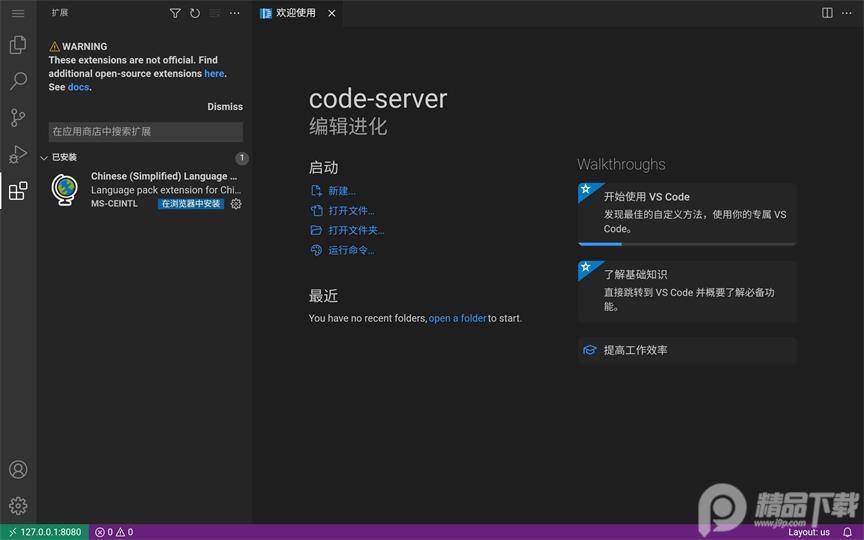Open the Source Control view
The width and height of the screenshot is (864, 540).
pos(18,118)
